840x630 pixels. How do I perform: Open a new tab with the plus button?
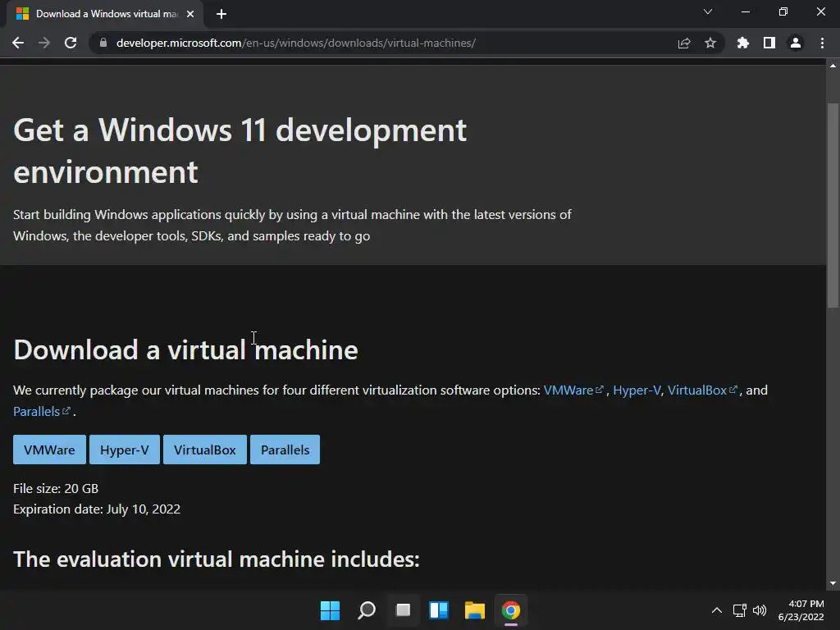click(x=221, y=14)
